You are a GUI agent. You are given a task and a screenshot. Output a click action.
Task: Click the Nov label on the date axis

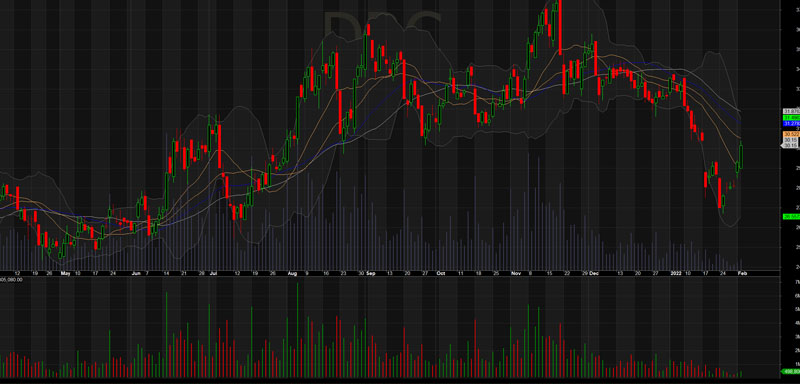pyautogui.click(x=516, y=273)
